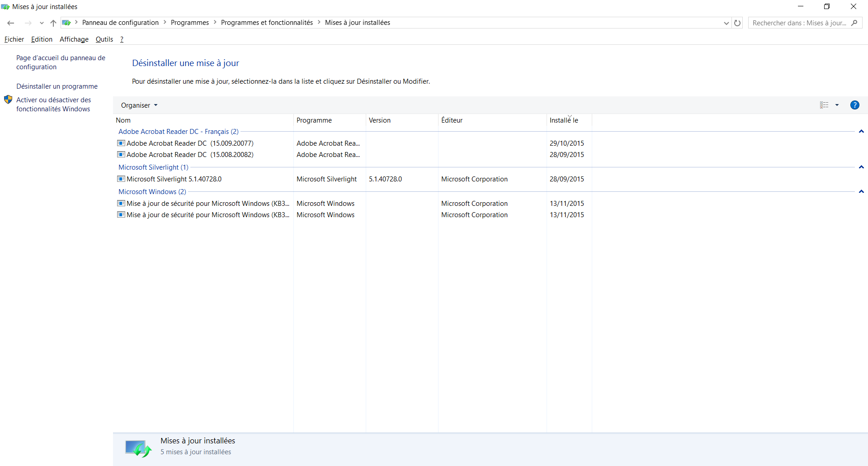Open the Organiser dropdown
This screenshot has height=466, width=868.
(139, 105)
